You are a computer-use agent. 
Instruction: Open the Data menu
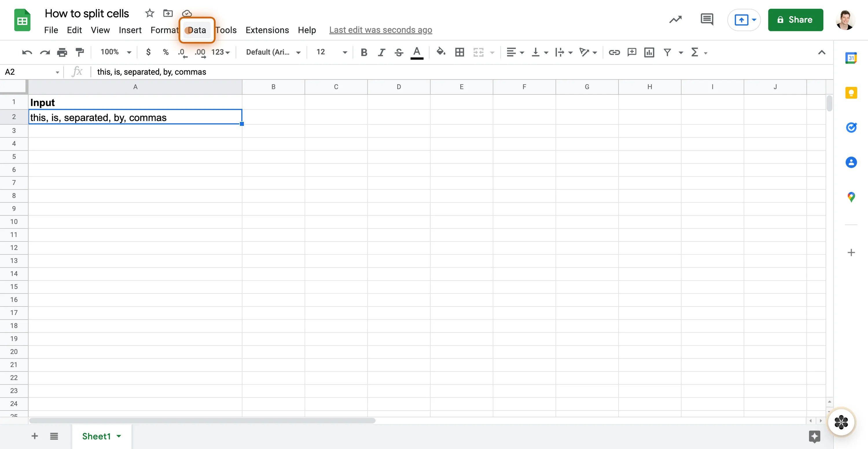pos(197,30)
